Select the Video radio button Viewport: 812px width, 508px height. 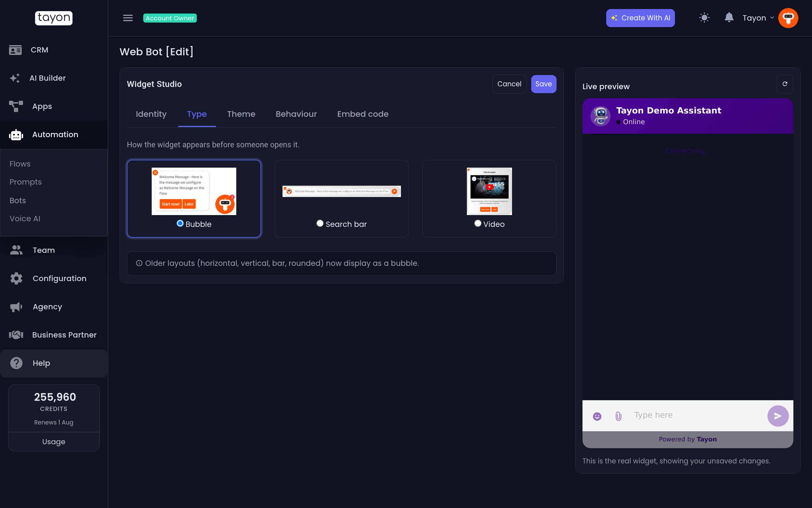[x=478, y=224]
